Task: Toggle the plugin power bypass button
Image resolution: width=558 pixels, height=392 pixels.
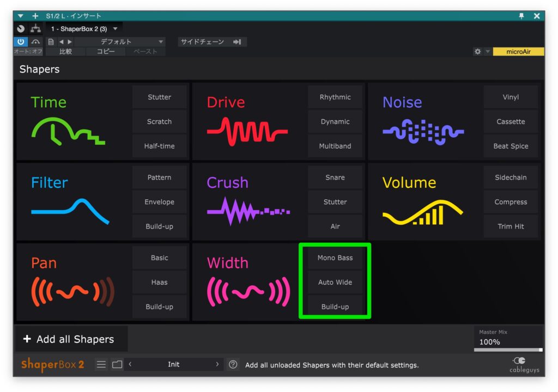Action: pyautogui.click(x=21, y=42)
